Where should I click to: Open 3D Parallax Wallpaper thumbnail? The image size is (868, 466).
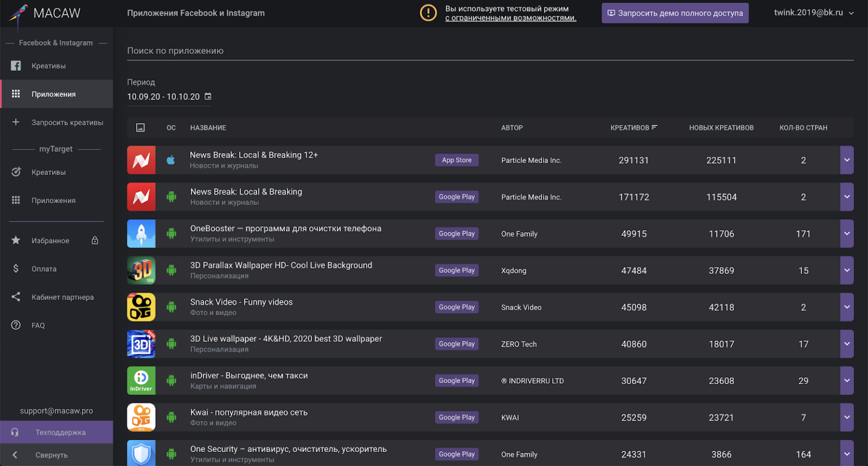coord(141,270)
